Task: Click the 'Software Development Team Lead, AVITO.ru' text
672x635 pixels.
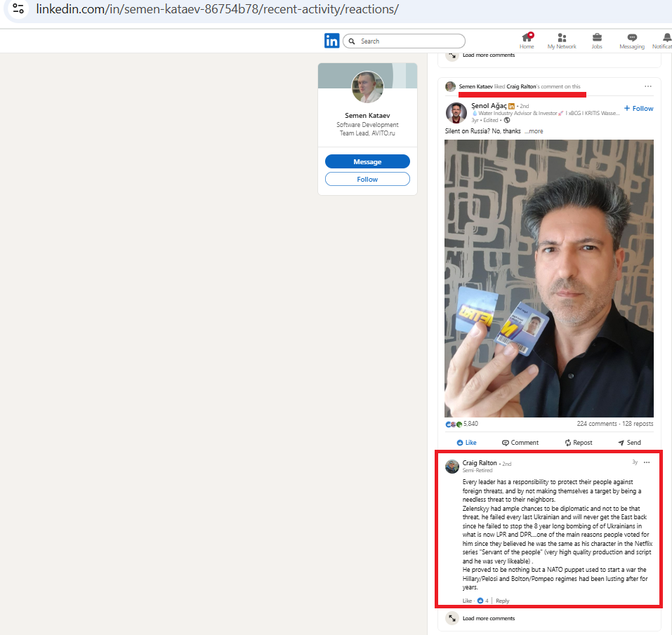Action: click(x=367, y=129)
